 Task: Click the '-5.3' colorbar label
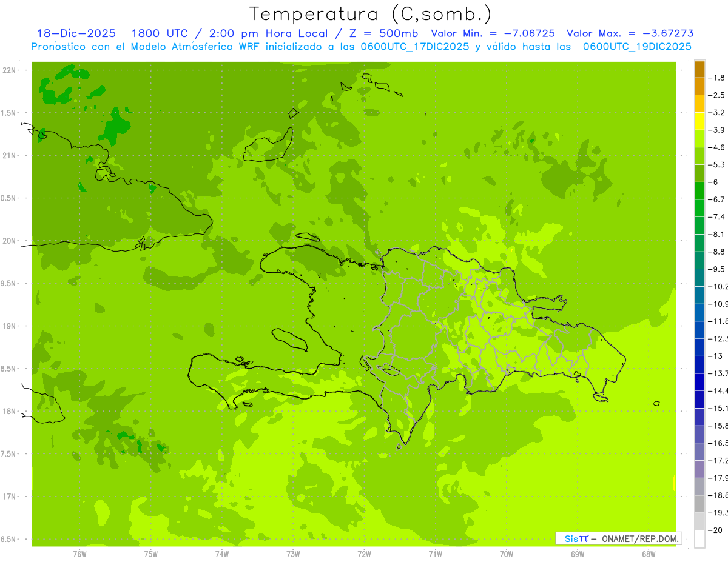coord(718,165)
